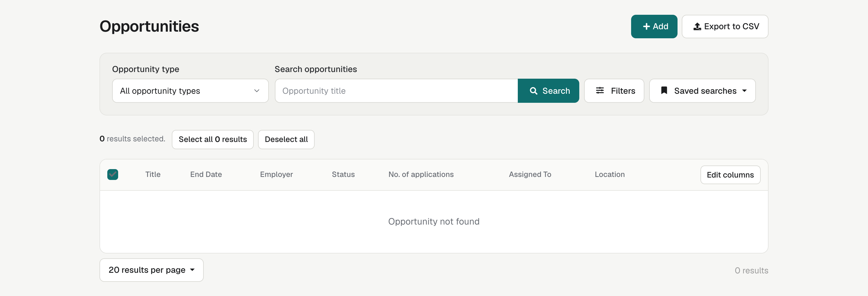Click the Opportunity not found message

tap(433, 221)
